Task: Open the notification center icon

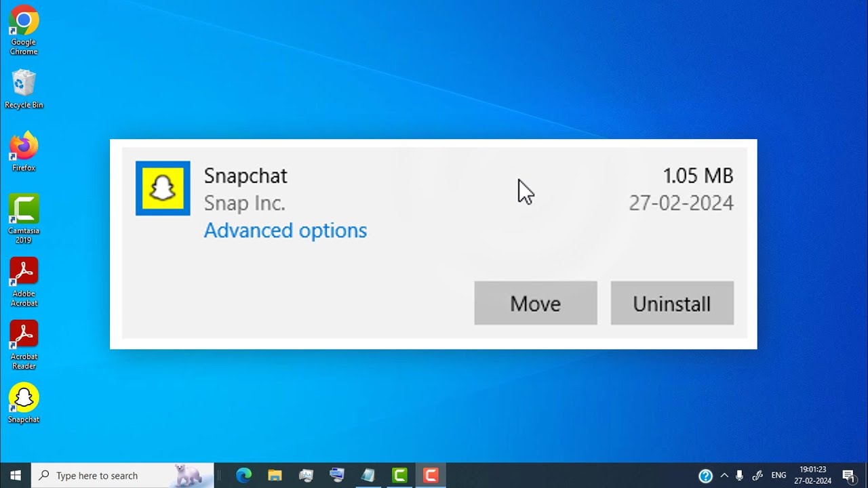Action: [848, 476]
